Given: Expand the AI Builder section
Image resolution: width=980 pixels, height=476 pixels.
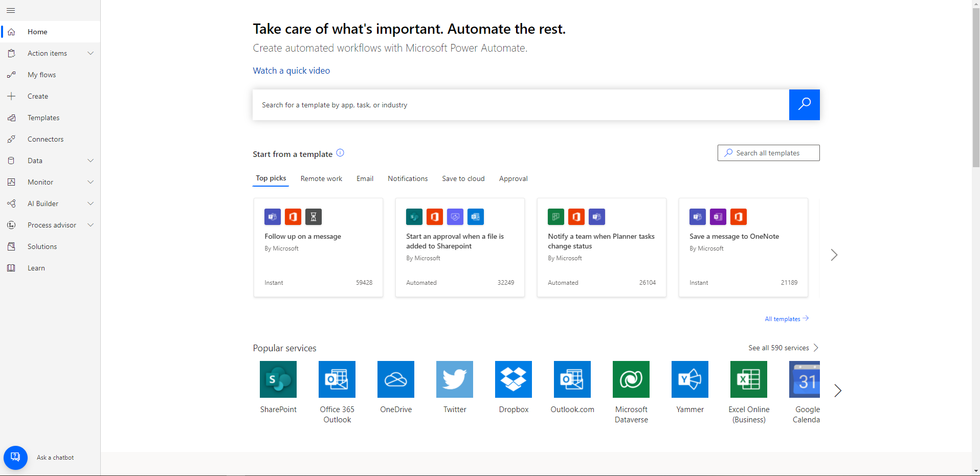Looking at the screenshot, I should click(x=91, y=203).
